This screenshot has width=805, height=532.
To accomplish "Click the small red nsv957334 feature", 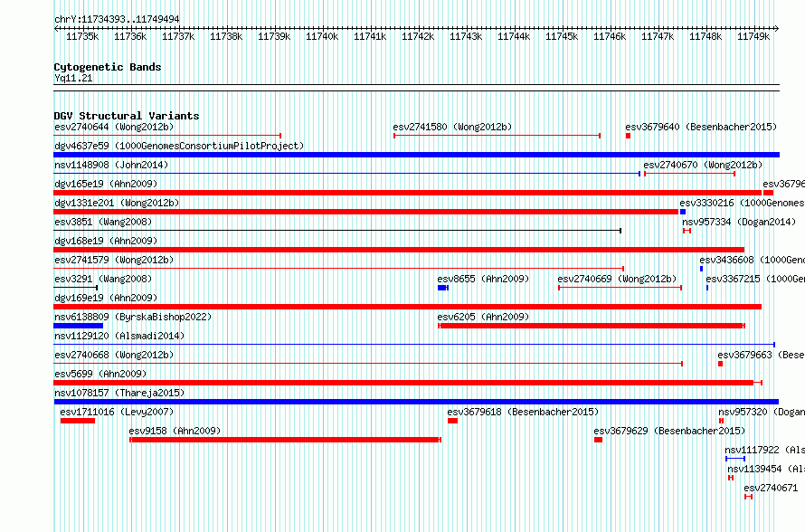I will point(687,231).
